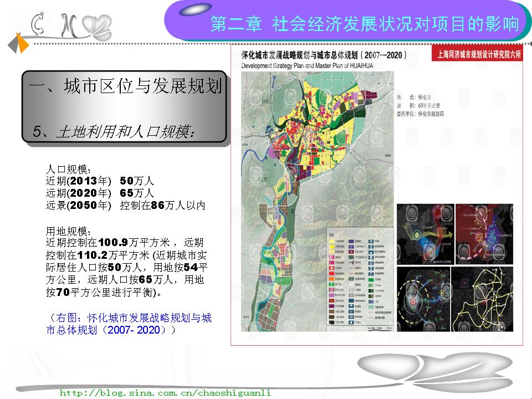Click the 远景(2050年) 控制在86万人以内 line
The height and width of the screenshot is (399, 532).
[x=125, y=206]
